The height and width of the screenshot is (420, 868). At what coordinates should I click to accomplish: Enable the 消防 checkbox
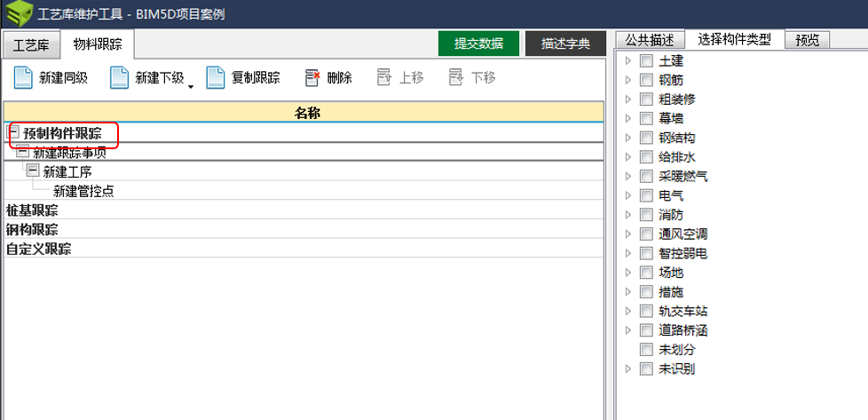(x=646, y=214)
